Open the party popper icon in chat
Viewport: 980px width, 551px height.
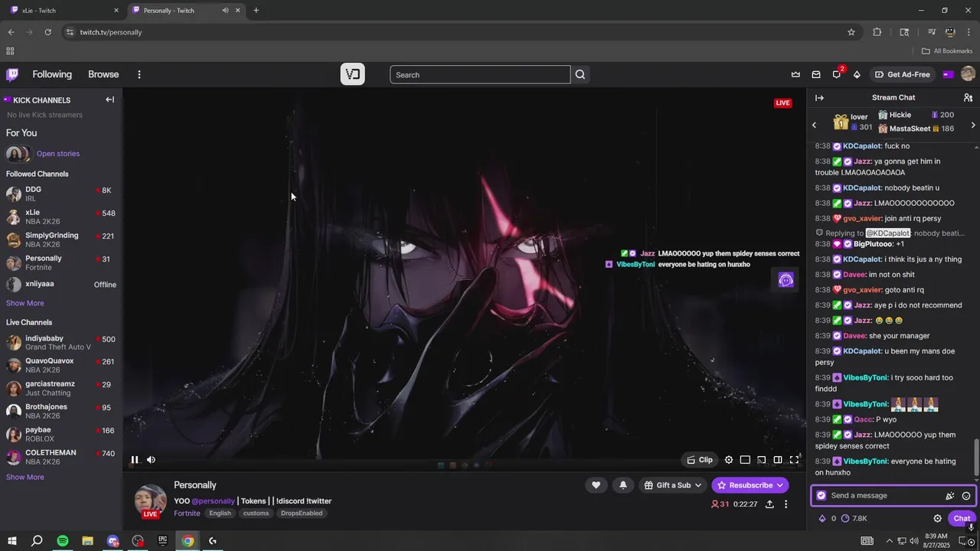[x=950, y=496]
